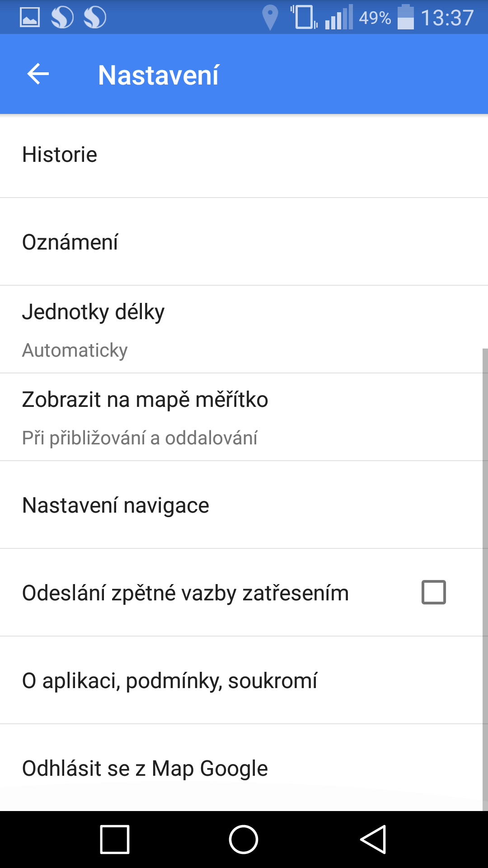The width and height of the screenshot is (488, 868).
Task: Tap the second swirl notification icon
Action: click(x=95, y=17)
